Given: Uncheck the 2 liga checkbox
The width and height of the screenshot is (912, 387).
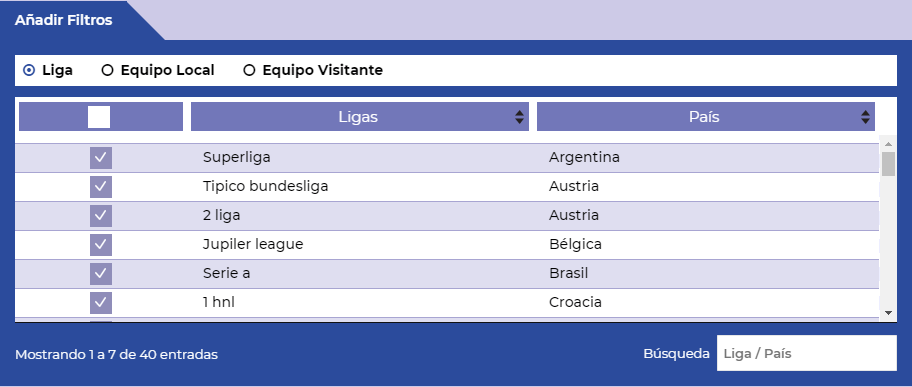Looking at the screenshot, I should click(x=101, y=216).
